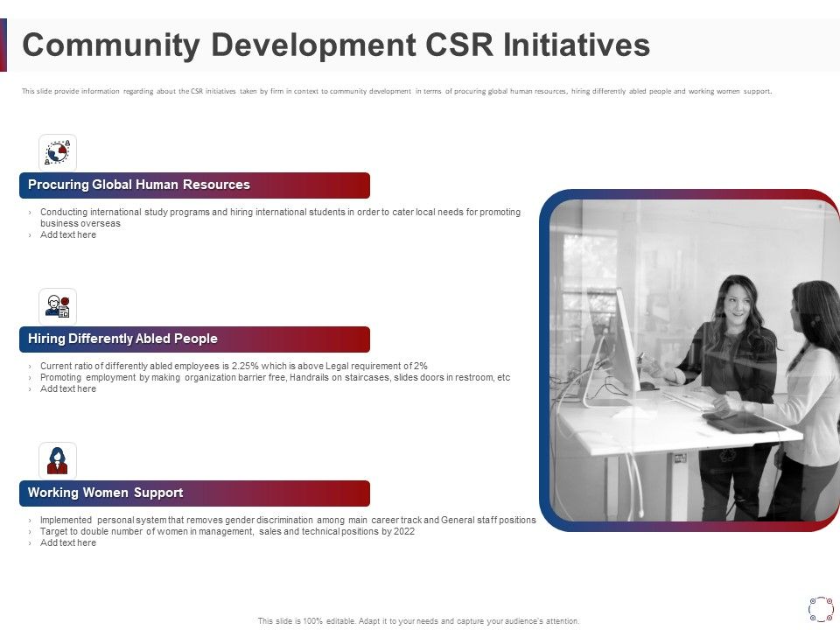Click the circular logo icon at slide corner
840x630 pixels.
pos(821,609)
